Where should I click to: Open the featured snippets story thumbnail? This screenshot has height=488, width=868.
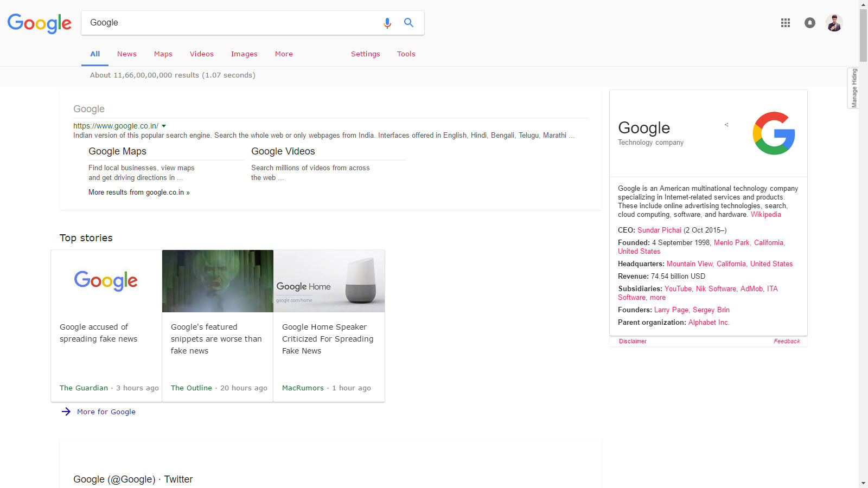(218, 281)
